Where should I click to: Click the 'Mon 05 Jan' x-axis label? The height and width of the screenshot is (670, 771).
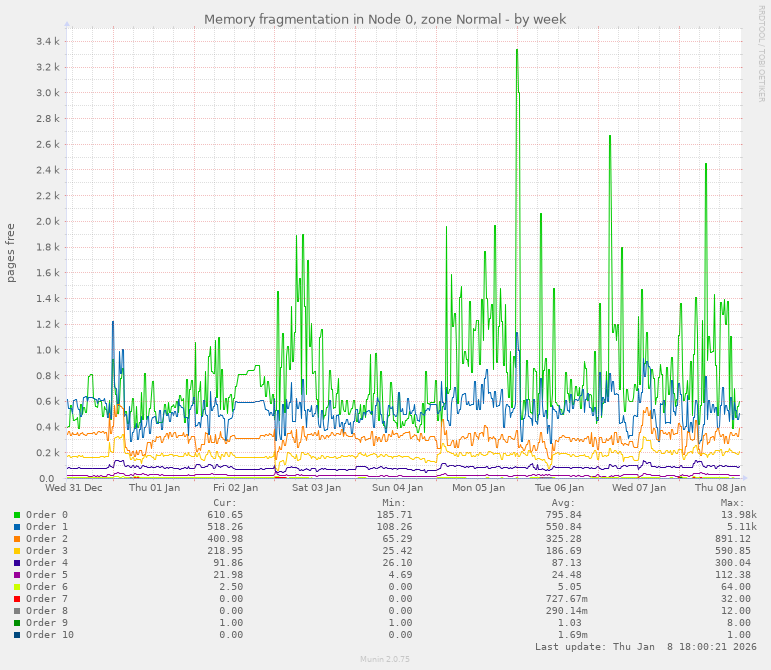coord(478,488)
